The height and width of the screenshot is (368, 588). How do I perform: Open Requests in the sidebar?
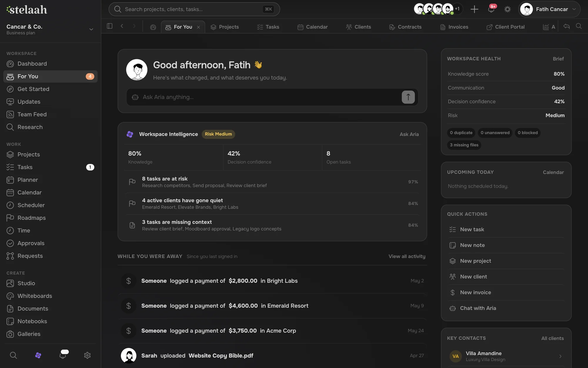pos(50,256)
